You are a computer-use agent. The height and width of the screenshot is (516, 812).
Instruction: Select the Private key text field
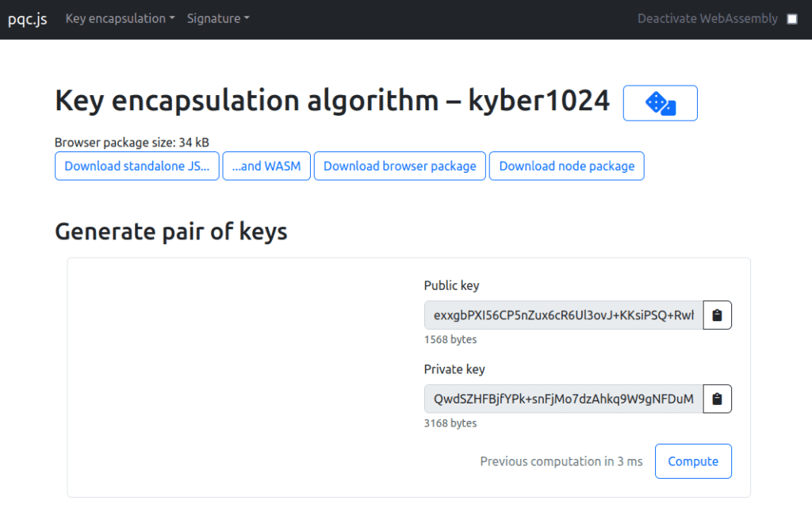click(x=564, y=399)
